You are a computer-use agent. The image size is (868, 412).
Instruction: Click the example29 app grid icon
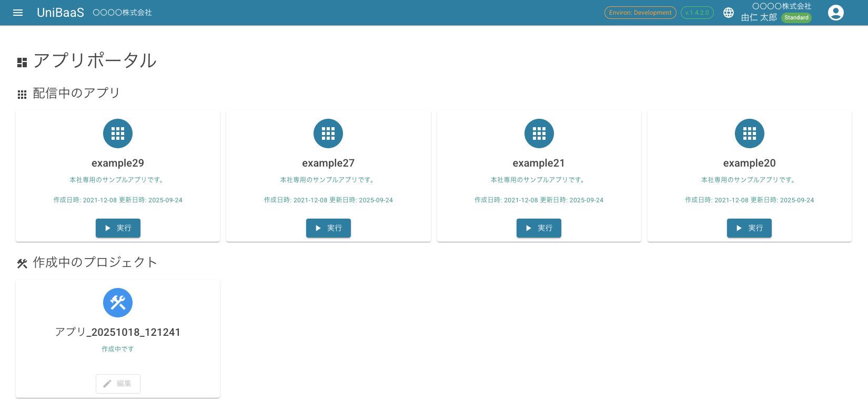pyautogui.click(x=118, y=133)
